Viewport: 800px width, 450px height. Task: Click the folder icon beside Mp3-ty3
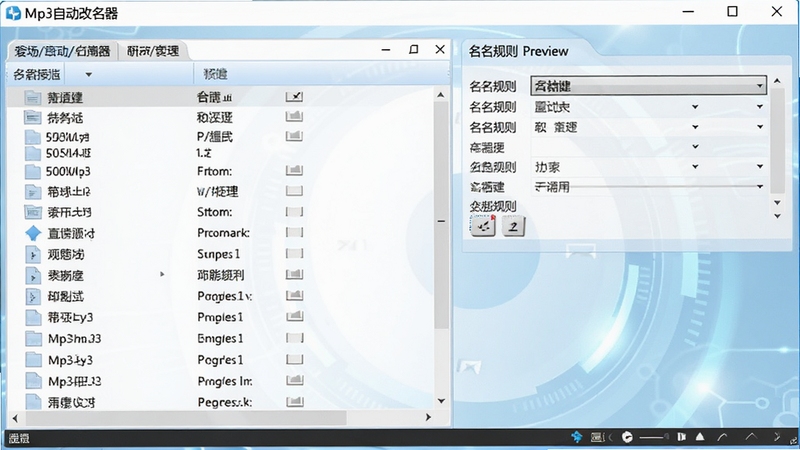pyautogui.click(x=33, y=360)
